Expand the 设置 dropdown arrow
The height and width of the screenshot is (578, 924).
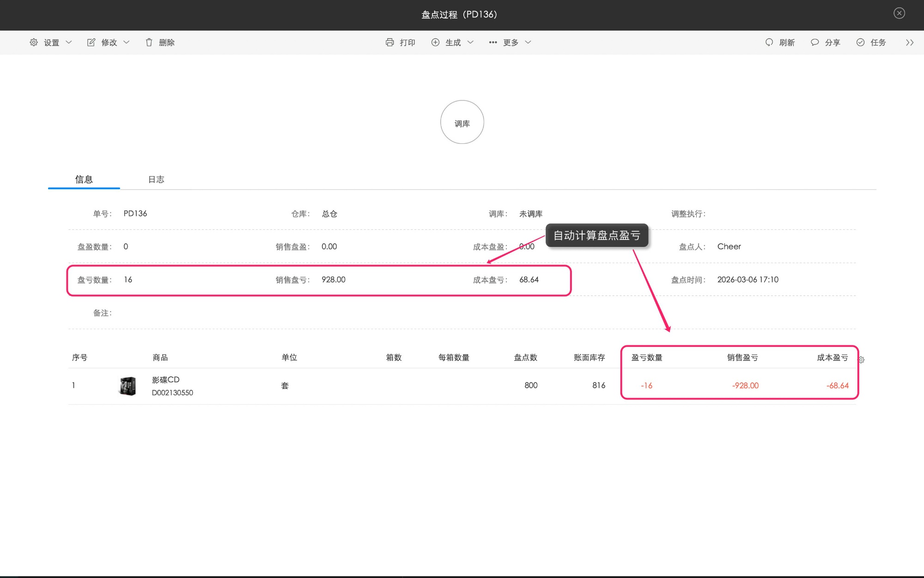click(x=69, y=42)
